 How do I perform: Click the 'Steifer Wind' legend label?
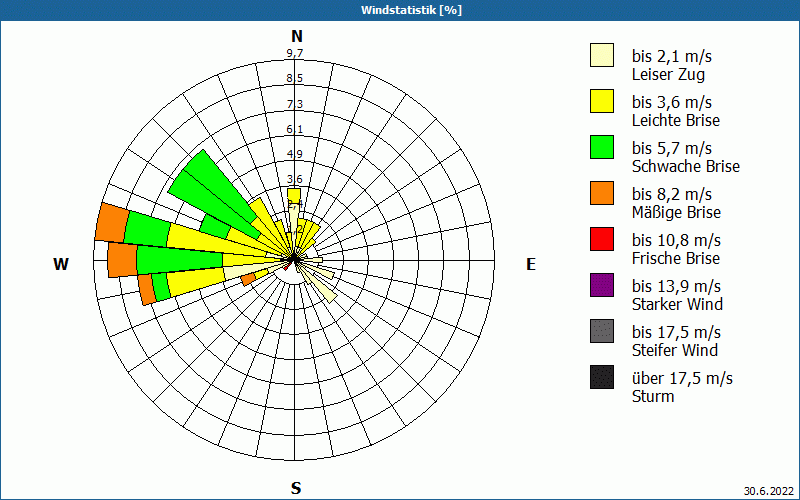(x=674, y=350)
